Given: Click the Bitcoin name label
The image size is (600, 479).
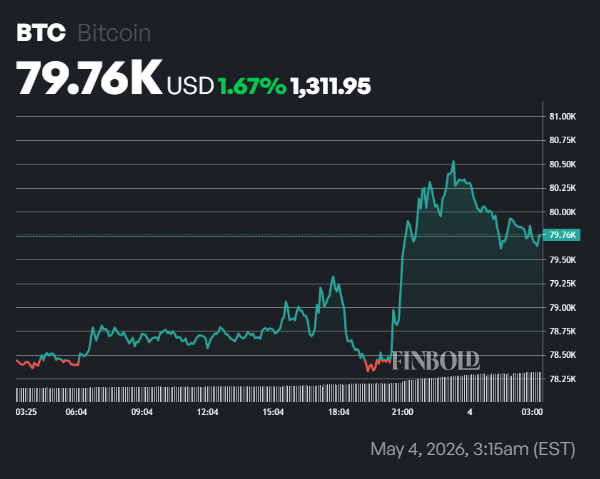Looking at the screenshot, I should click(114, 33).
